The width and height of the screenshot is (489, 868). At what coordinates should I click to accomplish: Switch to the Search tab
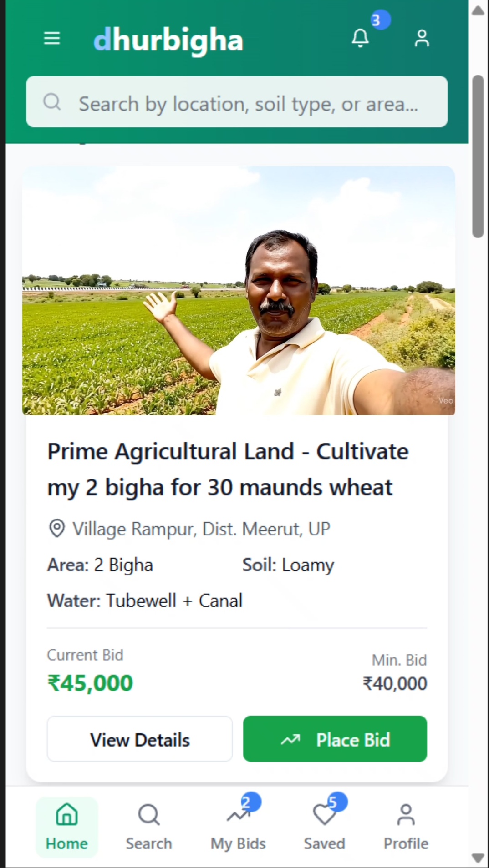[149, 827]
